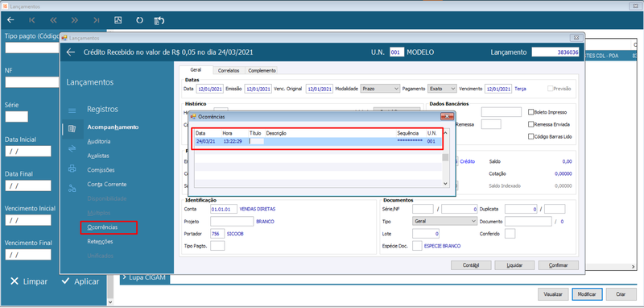This screenshot has height=308, width=644.
Task: Switch to the Complemento tab
Action: (262, 70)
